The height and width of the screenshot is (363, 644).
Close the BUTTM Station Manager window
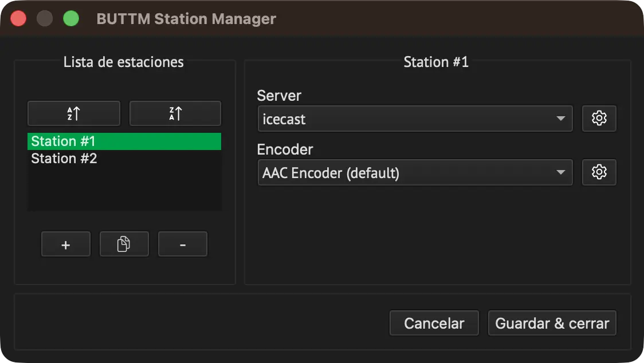(18, 18)
